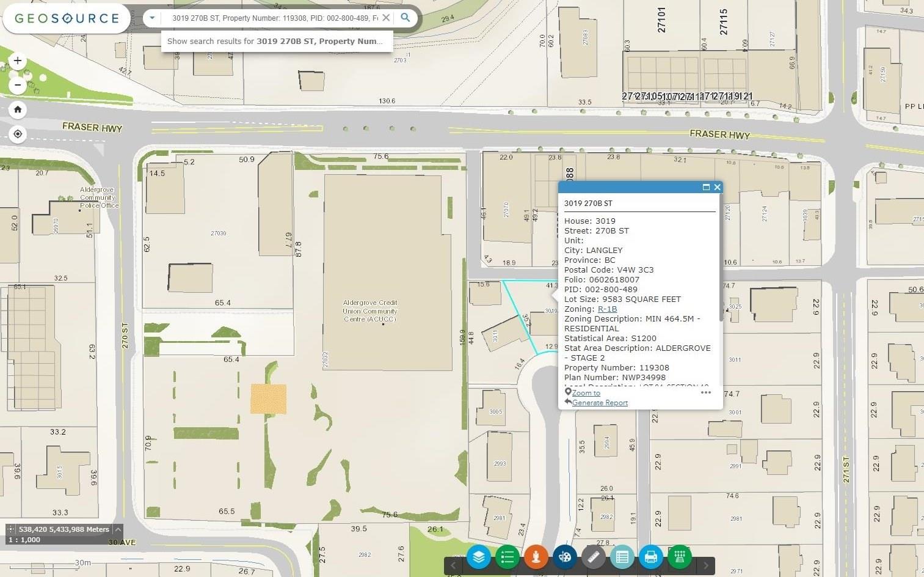Click Zoom to in property popup
The width and height of the screenshot is (924, 577).
coord(586,393)
